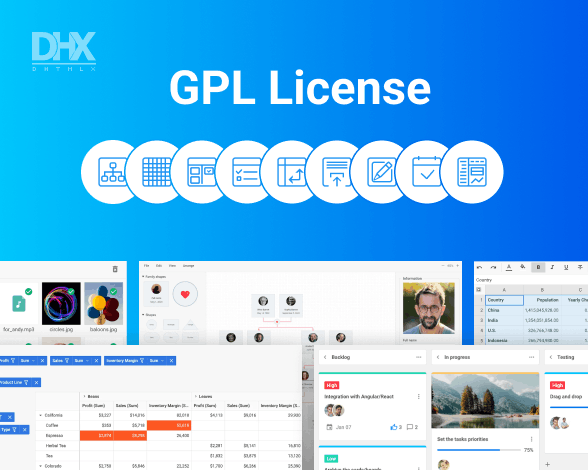
Task: Click the filter icon on Inventory Margin chip
Action: click(142, 360)
